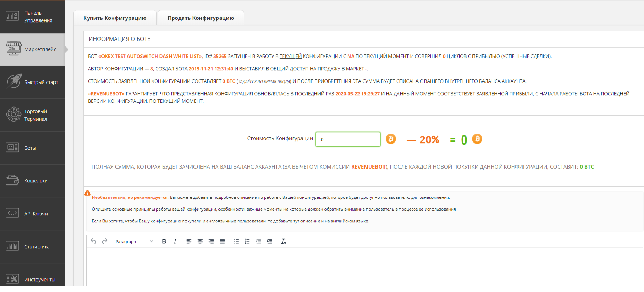The height and width of the screenshot is (292, 644).
Task: Undo the last editor action
Action: point(93,241)
